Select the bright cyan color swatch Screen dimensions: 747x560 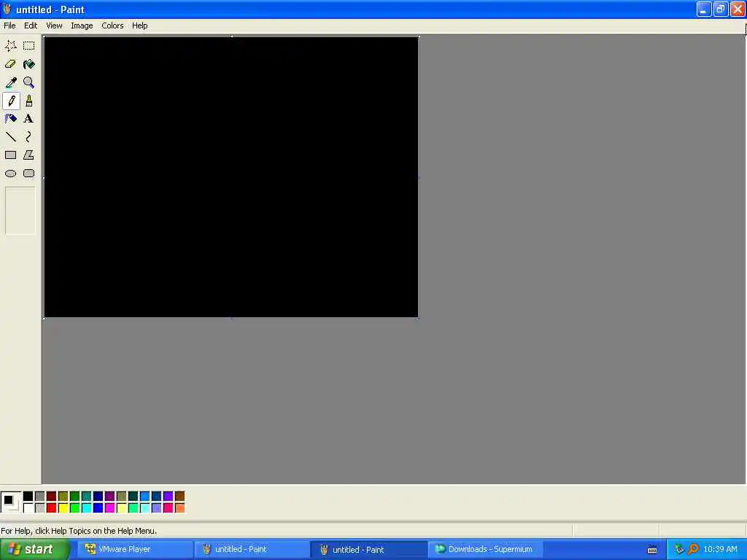point(87,508)
